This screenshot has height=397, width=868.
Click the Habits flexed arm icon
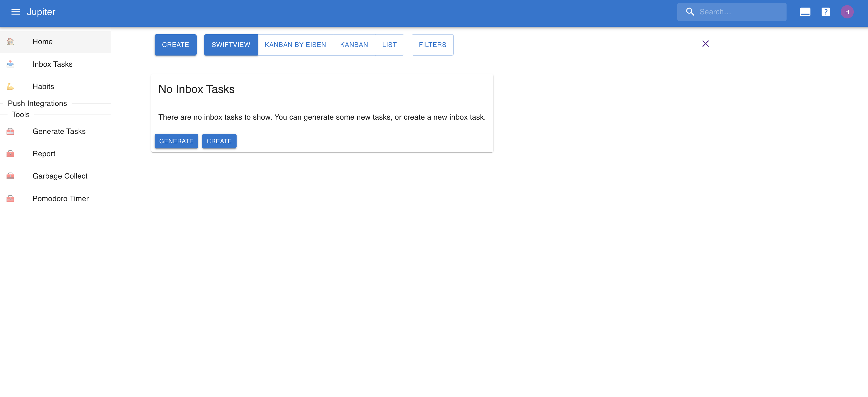(x=10, y=87)
